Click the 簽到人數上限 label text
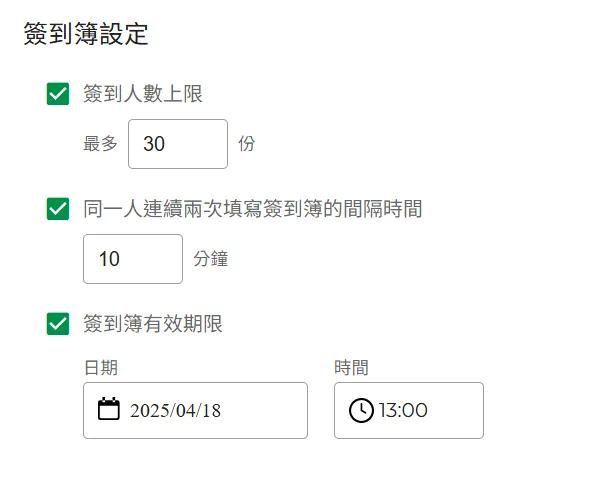 click(x=144, y=94)
